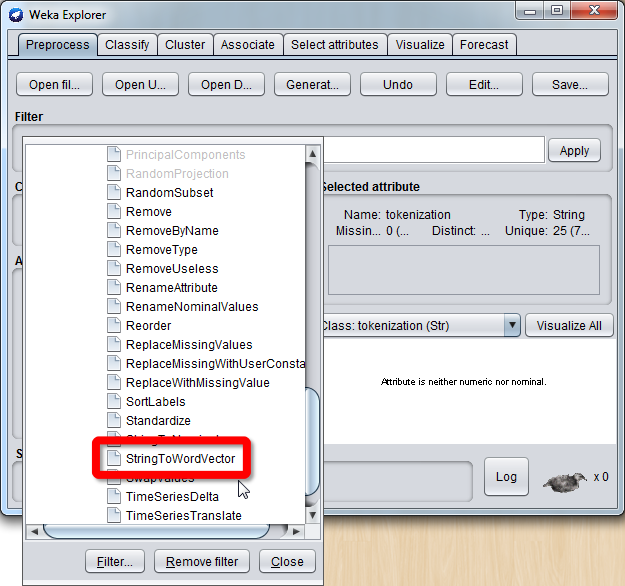Viewport: 625px width, 586px height.
Task: Click the Remove filter button
Action: tap(202, 561)
